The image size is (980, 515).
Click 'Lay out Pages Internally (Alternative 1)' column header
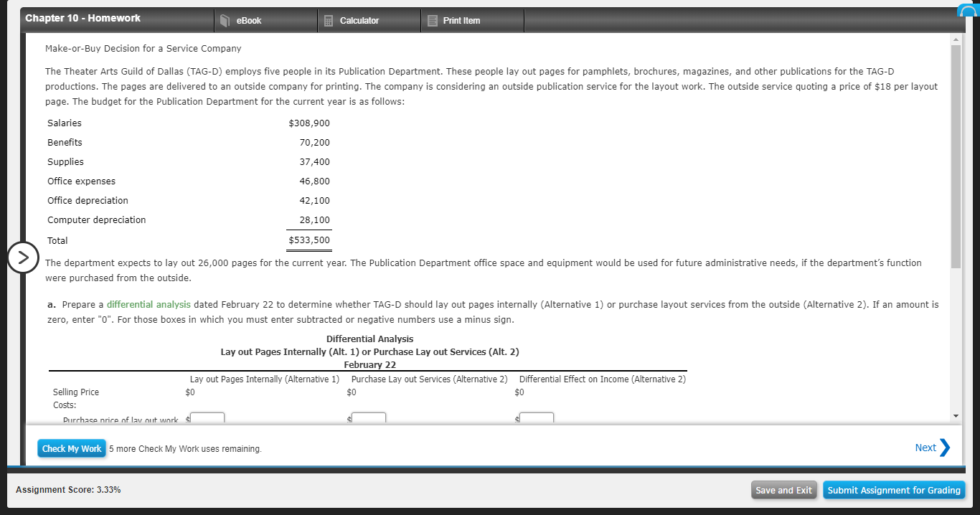click(264, 379)
